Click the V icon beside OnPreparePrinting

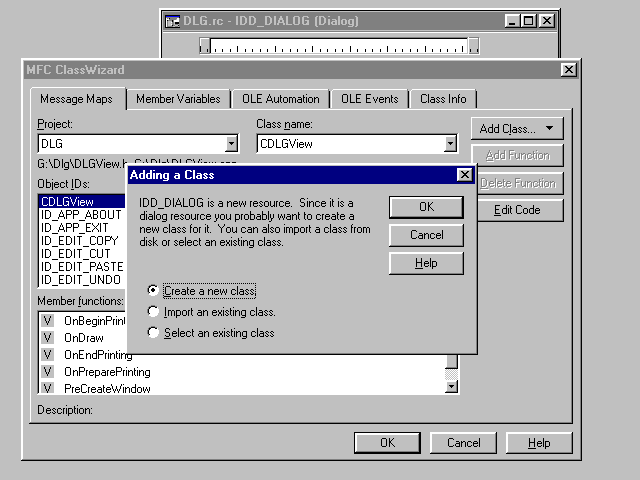point(48,372)
